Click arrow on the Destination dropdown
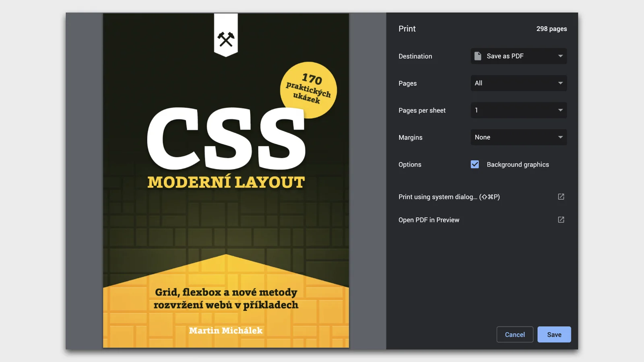The width and height of the screenshot is (644, 362). coord(560,56)
